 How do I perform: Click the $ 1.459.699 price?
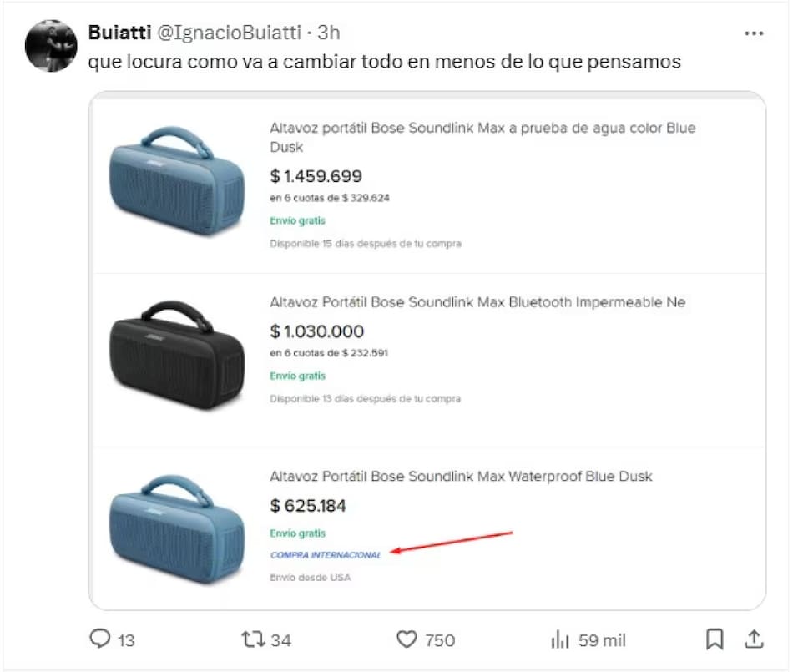[x=316, y=176]
